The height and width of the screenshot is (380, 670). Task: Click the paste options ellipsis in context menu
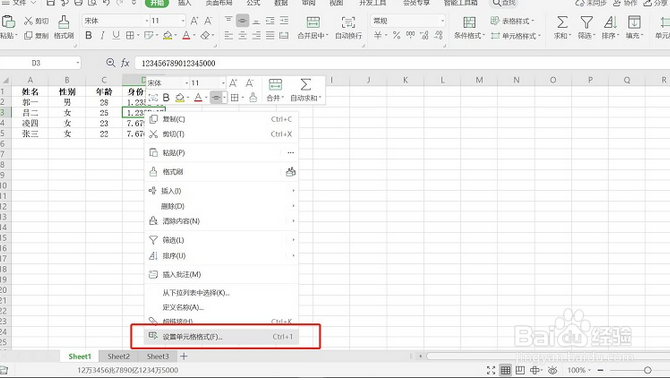tap(291, 153)
